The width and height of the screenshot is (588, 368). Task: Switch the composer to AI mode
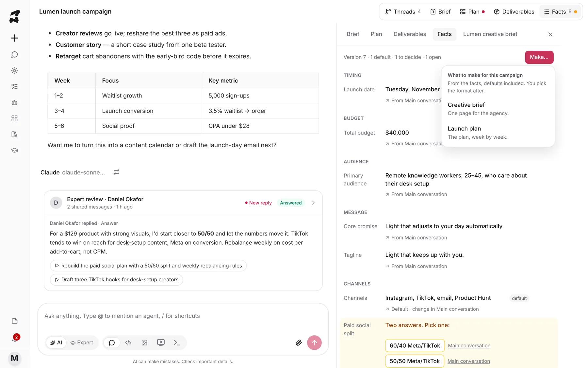pyautogui.click(x=56, y=342)
